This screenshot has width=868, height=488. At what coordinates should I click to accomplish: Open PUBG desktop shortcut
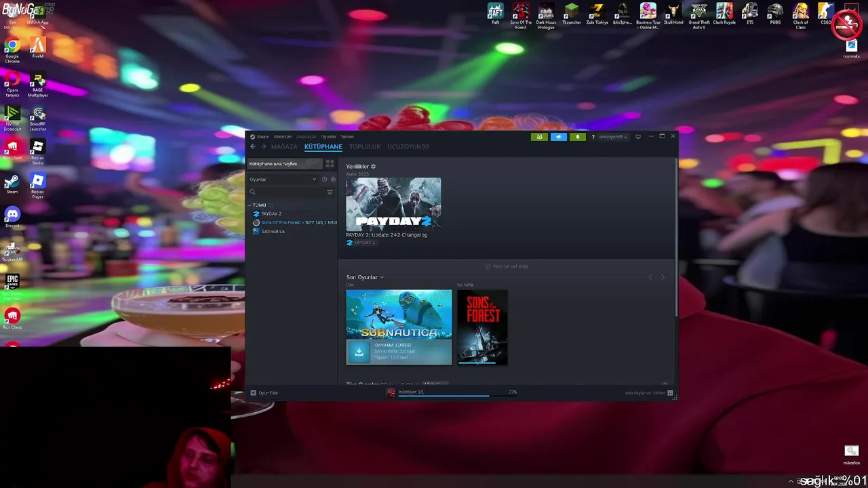click(775, 14)
